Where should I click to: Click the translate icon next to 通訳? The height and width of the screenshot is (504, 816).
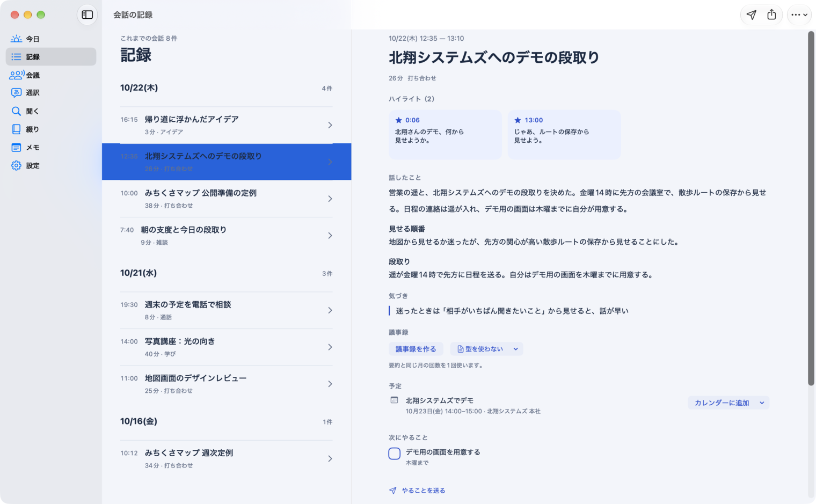(x=16, y=93)
